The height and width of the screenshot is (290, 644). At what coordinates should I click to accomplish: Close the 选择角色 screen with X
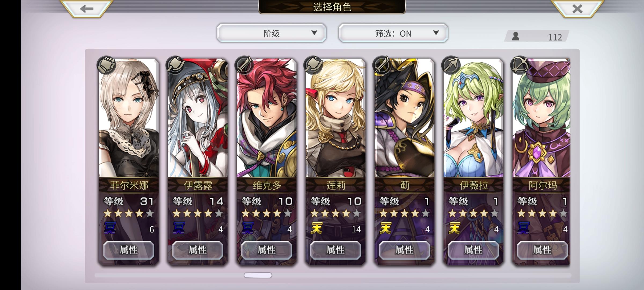[577, 9]
